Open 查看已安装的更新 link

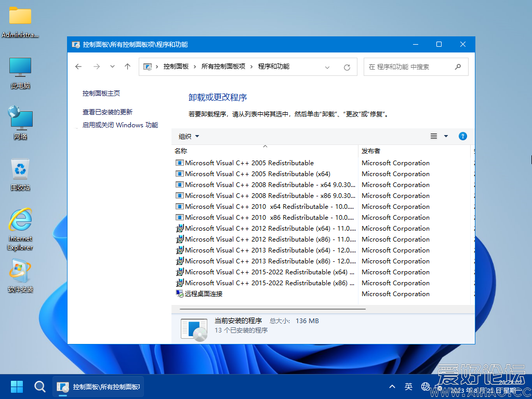pyautogui.click(x=108, y=112)
